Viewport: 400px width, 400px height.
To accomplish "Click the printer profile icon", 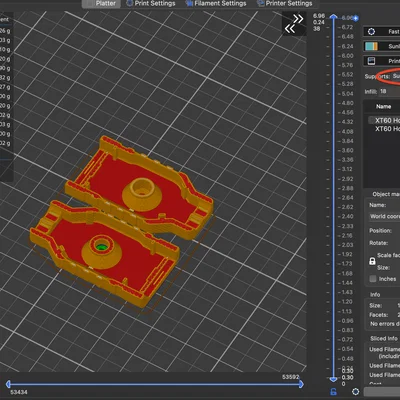I will coord(371,61).
